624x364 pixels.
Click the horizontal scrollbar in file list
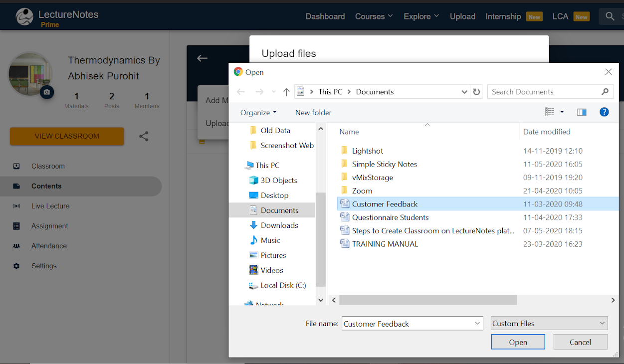tap(428, 300)
